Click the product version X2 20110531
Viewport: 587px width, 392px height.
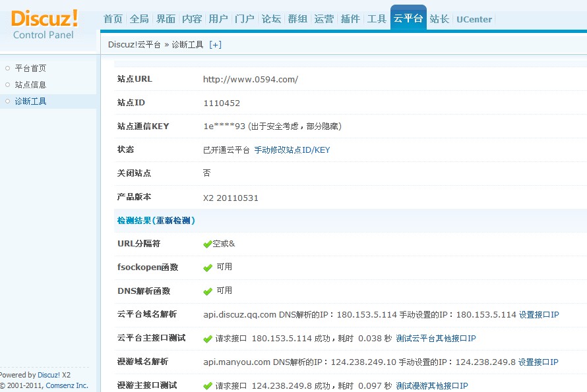[x=231, y=198]
